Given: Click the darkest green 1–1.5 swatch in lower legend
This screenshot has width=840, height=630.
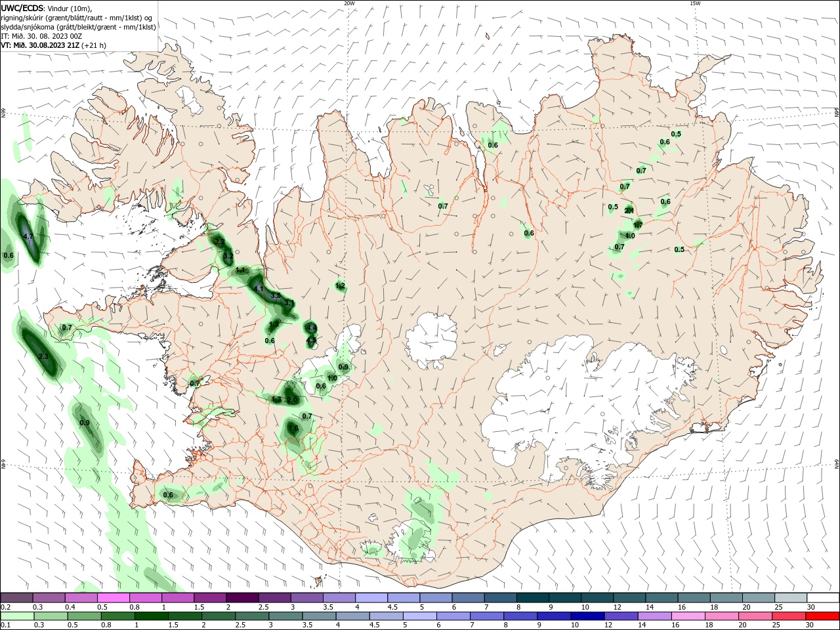Looking at the screenshot, I should pos(152,616).
